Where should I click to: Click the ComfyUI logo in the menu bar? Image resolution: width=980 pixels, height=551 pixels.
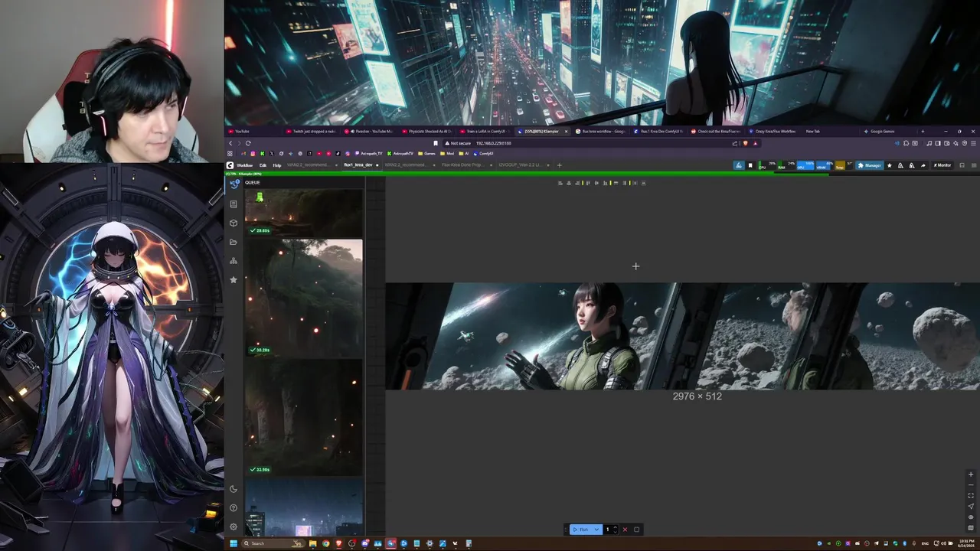[230, 165]
